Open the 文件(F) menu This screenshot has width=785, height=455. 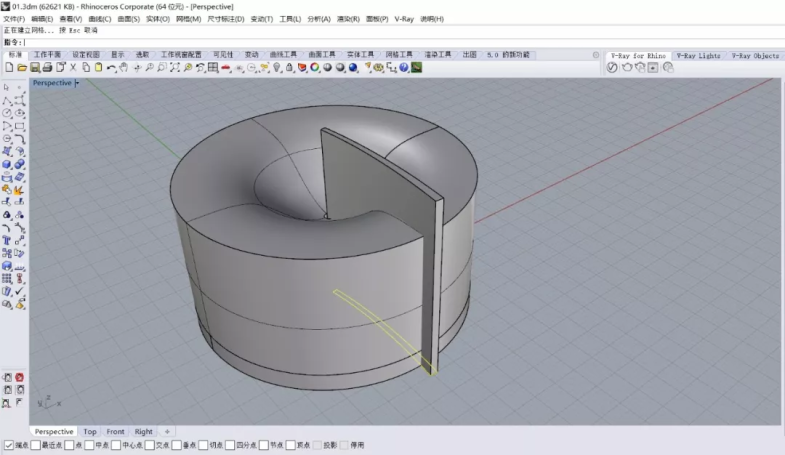[x=14, y=19]
